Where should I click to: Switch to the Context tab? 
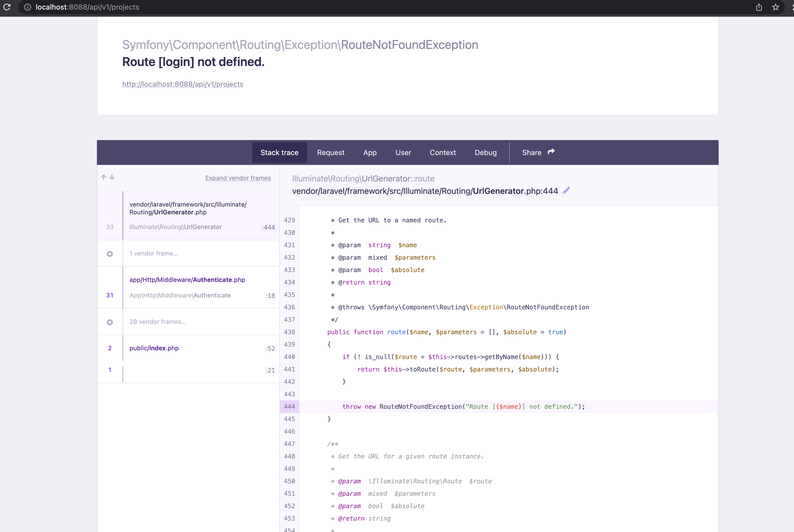pos(443,152)
